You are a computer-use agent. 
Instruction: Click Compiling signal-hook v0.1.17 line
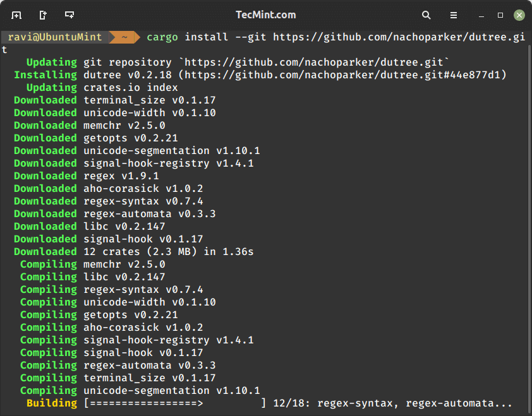point(111,353)
